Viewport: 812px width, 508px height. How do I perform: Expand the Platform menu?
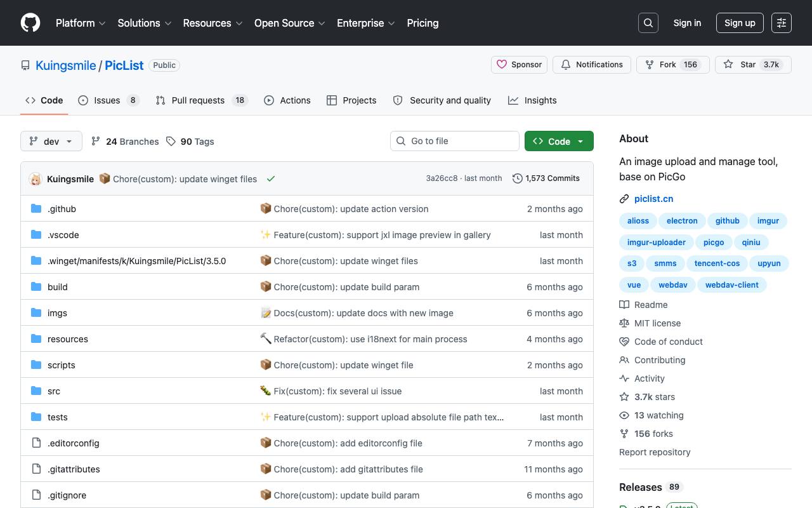pyautogui.click(x=81, y=23)
